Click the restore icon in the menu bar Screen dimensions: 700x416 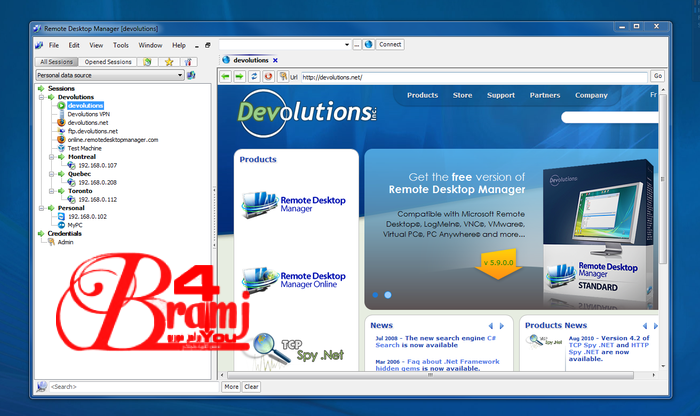[208, 46]
